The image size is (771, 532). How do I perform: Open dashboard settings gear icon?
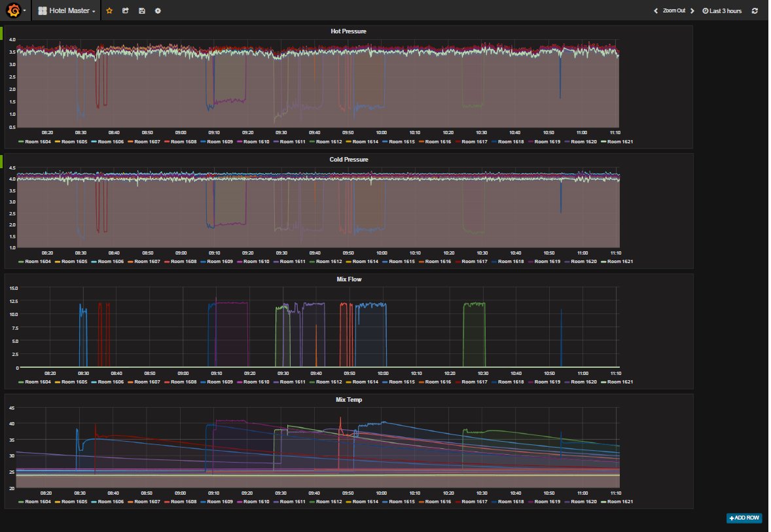(x=158, y=11)
